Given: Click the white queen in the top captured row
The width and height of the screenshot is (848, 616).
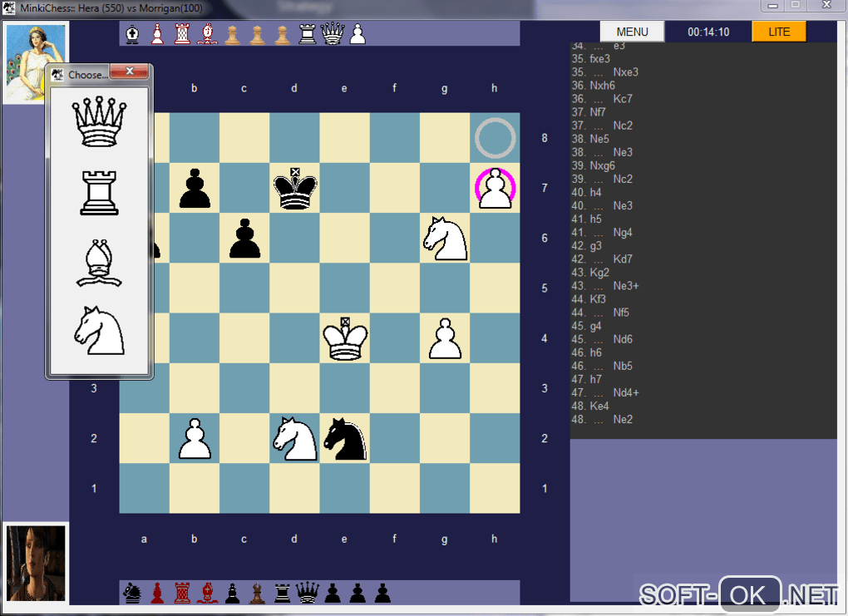Looking at the screenshot, I should 332,33.
